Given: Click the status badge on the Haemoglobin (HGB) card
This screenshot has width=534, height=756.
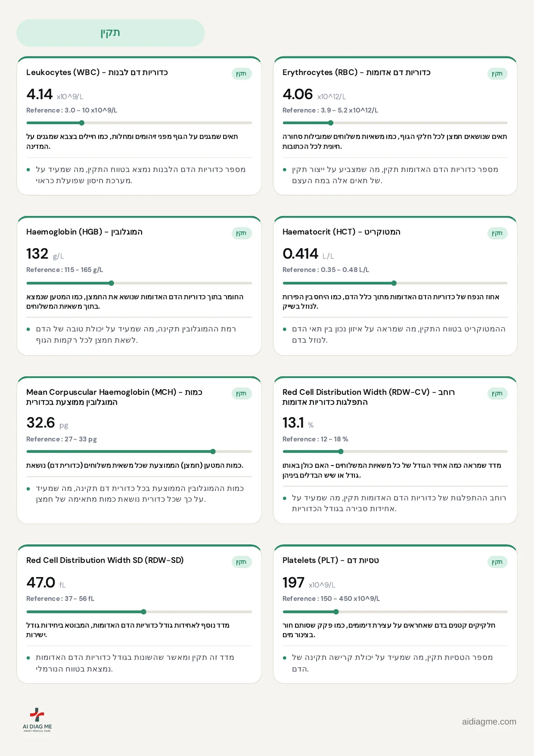Looking at the screenshot, I should (x=241, y=233).
